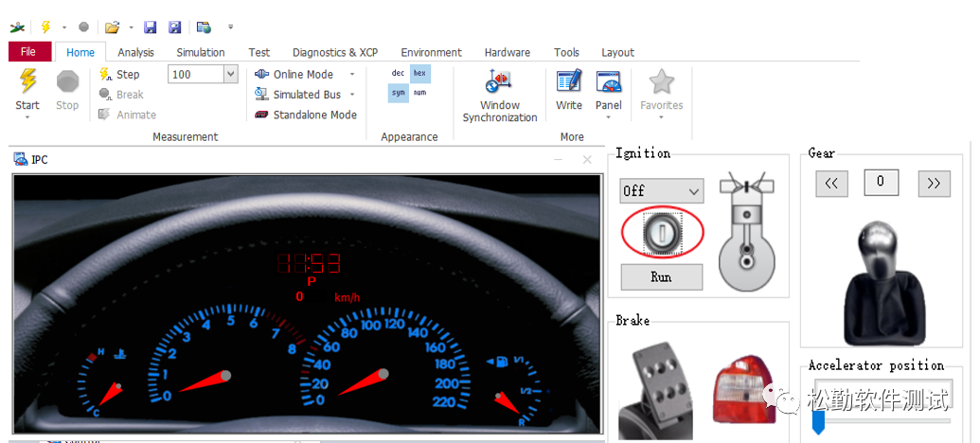Open the Test tab

pyautogui.click(x=258, y=52)
